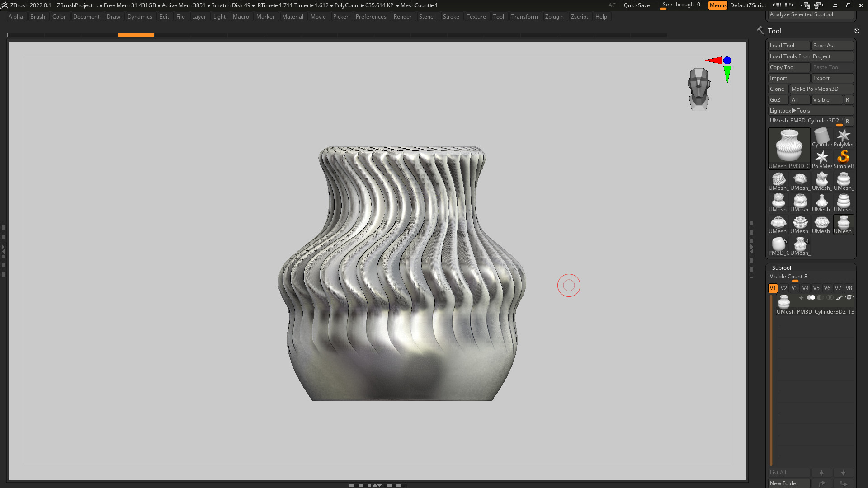Open the Texture menu
The width and height of the screenshot is (868, 488).
coord(476,16)
